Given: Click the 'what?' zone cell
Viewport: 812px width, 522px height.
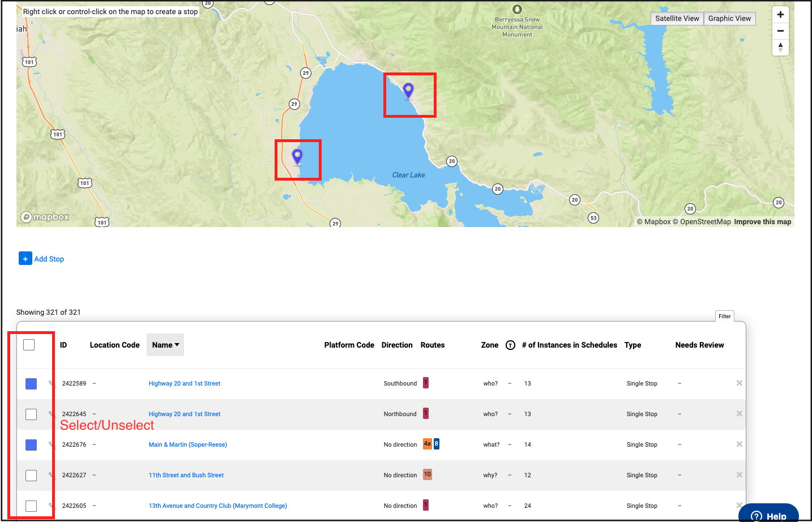Looking at the screenshot, I should point(492,444).
